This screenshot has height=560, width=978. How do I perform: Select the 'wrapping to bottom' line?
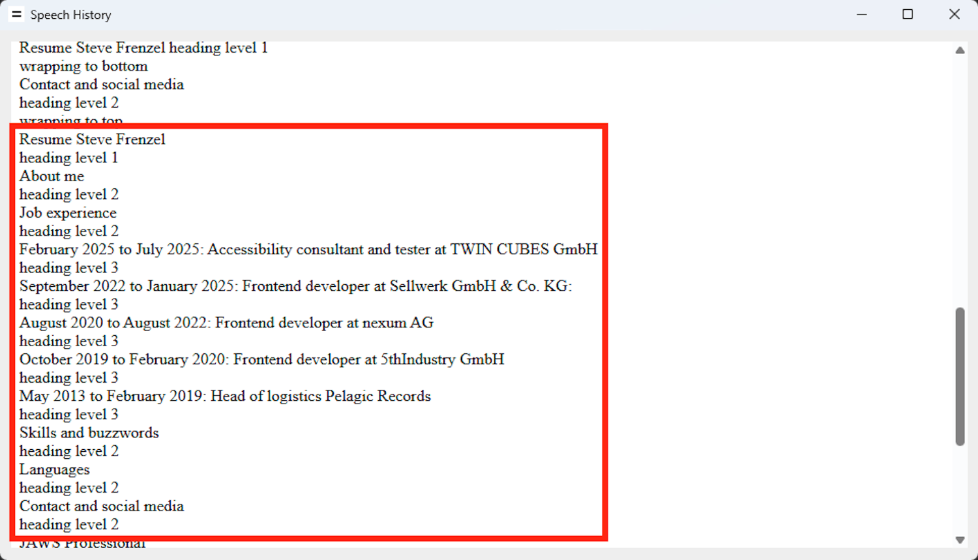pyautogui.click(x=83, y=66)
